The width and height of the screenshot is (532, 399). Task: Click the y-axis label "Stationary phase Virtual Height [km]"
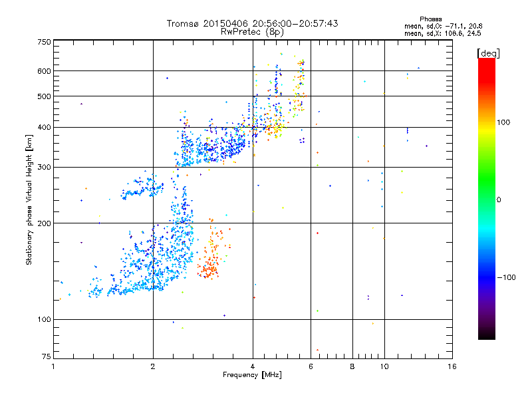pos(29,199)
